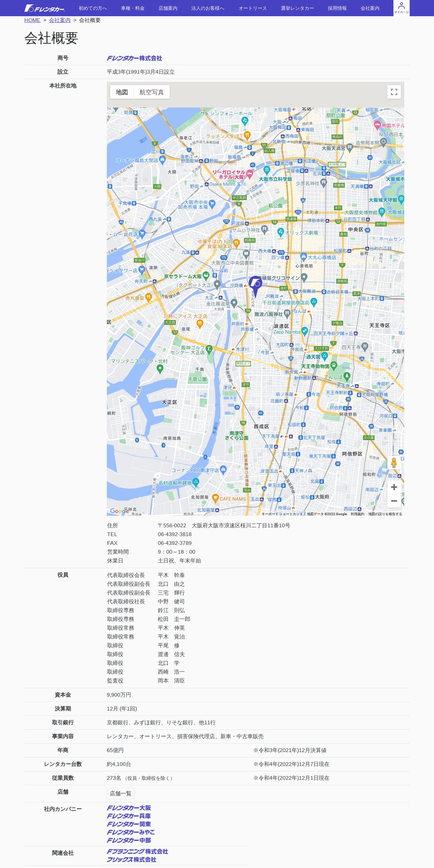Screen dimensions: 434x868
Task: Click the postal address text 〒556-0022
Action: 172,526
